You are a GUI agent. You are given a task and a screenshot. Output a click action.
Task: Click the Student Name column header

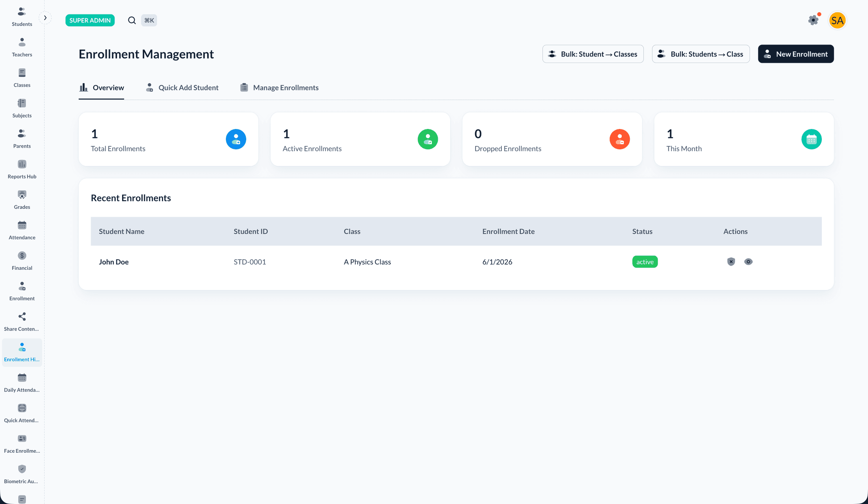[122, 232]
